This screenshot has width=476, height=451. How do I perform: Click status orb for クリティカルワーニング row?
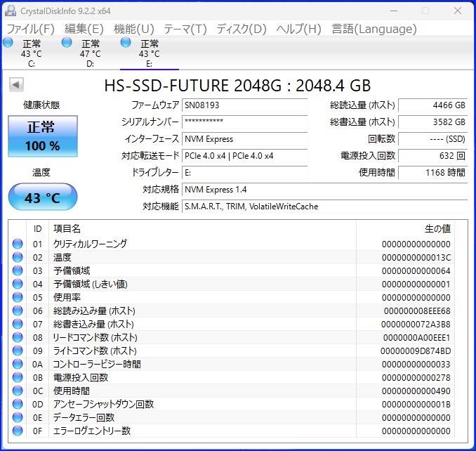(x=18, y=244)
